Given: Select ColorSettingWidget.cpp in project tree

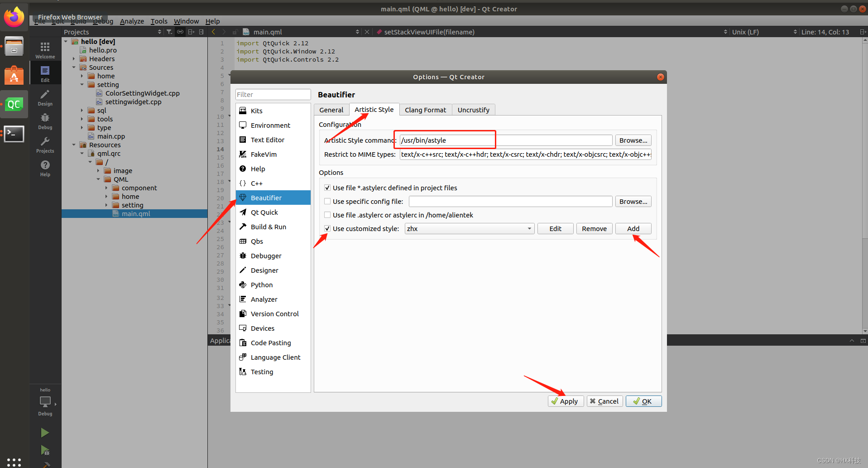Looking at the screenshot, I should 142,93.
